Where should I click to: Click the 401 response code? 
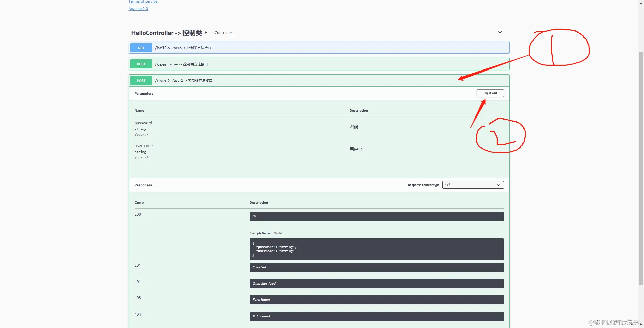click(138, 282)
